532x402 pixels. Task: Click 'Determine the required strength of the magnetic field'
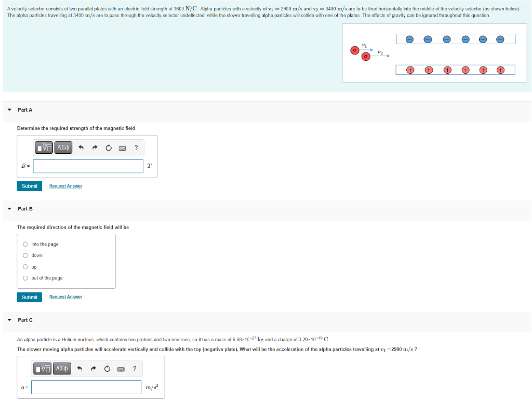[x=76, y=128]
